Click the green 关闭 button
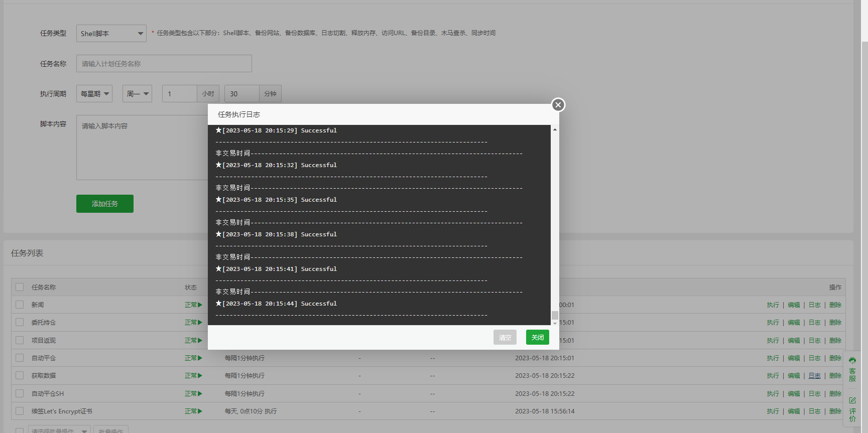The height and width of the screenshot is (433, 868). (x=538, y=337)
